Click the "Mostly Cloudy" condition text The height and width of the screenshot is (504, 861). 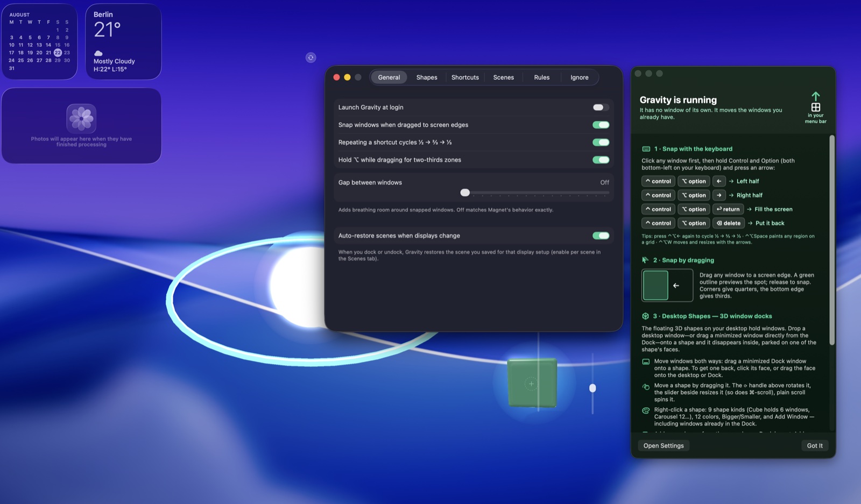point(114,61)
